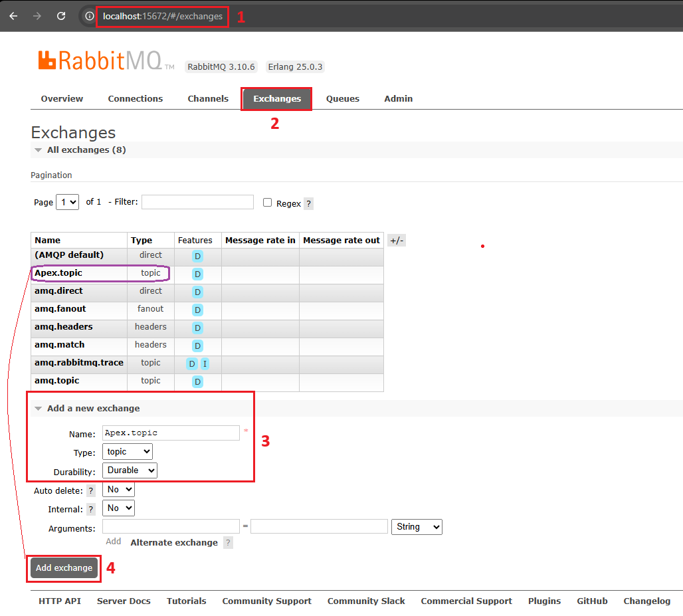Click the D badge in amq.match row
This screenshot has width=683, height=616.
(197, 346)
